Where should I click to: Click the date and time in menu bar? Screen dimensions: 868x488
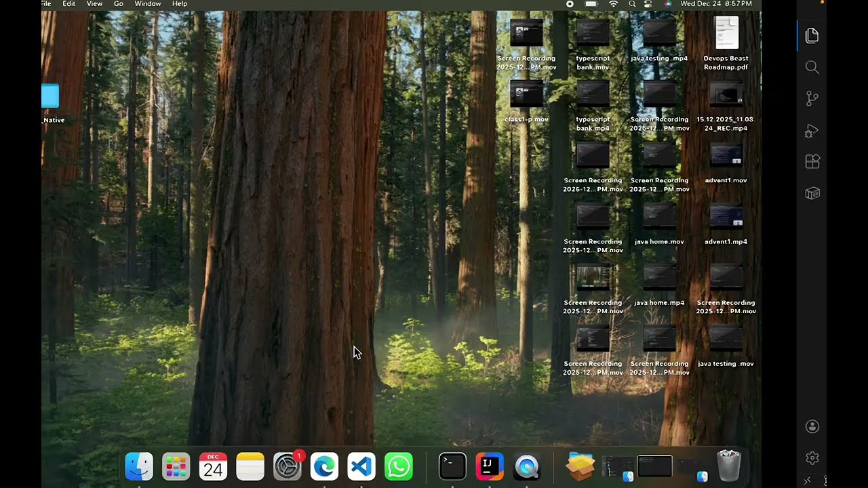tap(716, 4)
